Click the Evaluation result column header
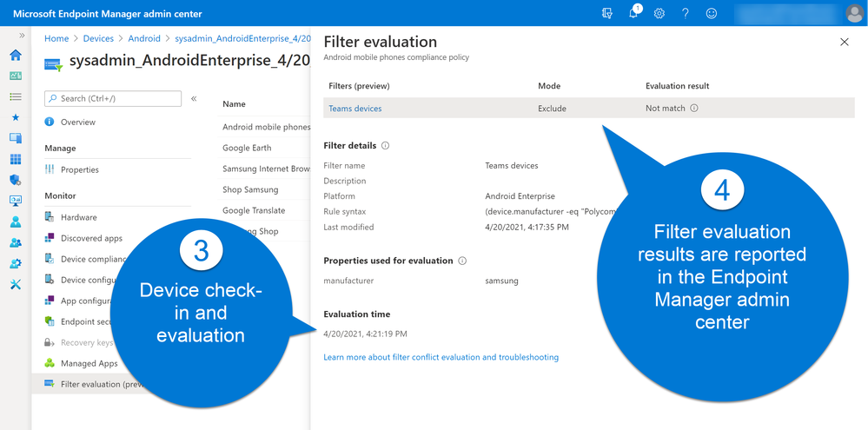This screenshot has height=430, width=868. point(677,86)
